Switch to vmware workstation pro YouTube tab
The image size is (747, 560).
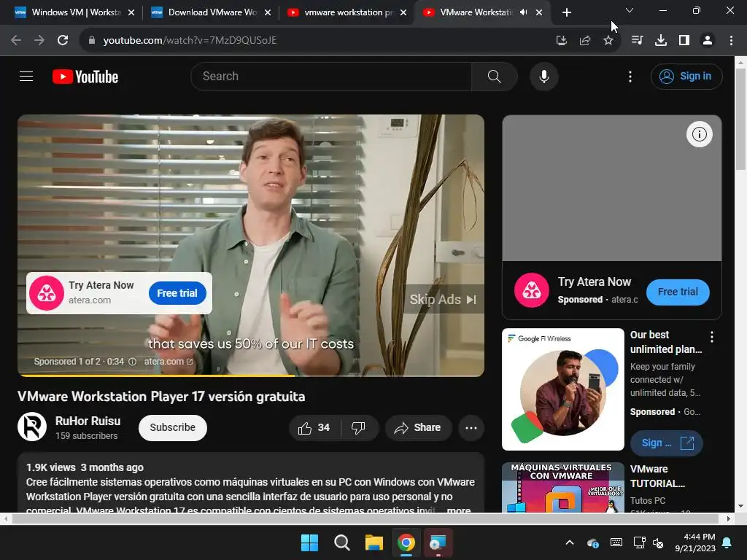click(348, 12)
